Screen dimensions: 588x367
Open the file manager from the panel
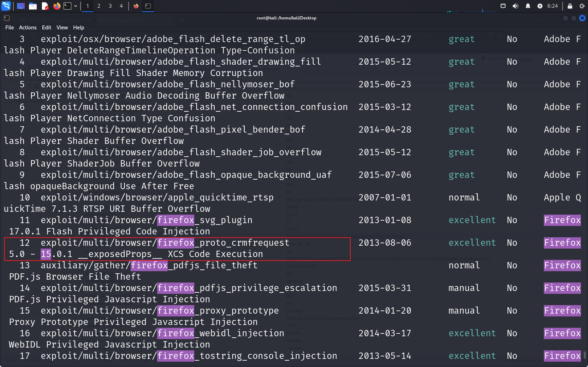(x=33, y=6)
